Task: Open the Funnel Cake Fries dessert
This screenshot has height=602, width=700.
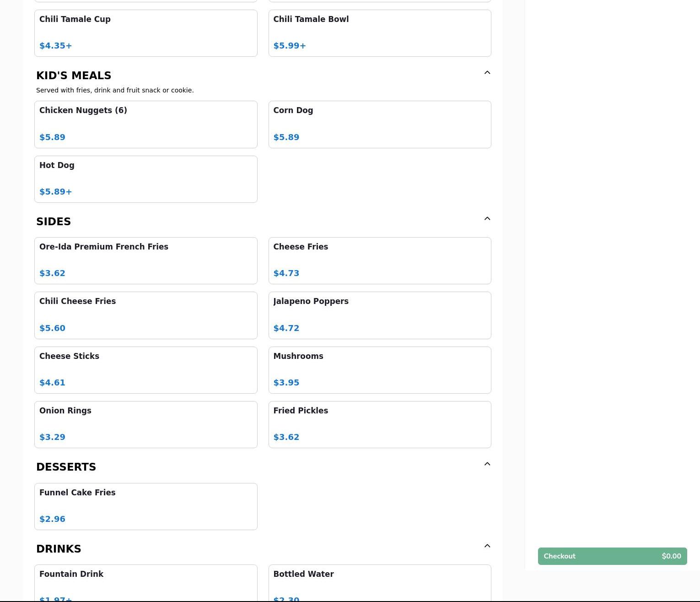Action: (145, 506)
